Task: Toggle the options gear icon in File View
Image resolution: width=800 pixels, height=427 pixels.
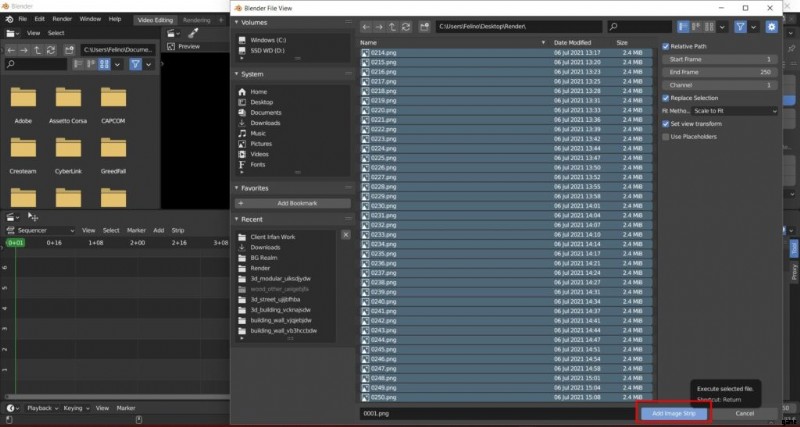Action: [x=771, y=26]
